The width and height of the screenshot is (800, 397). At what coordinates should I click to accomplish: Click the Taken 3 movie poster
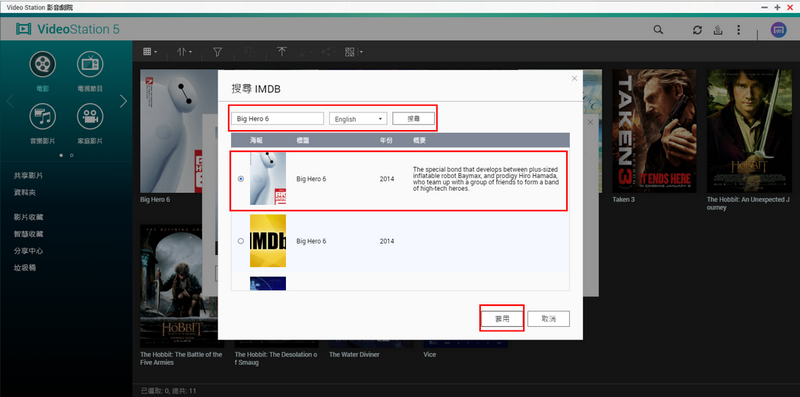pos(654,131)
